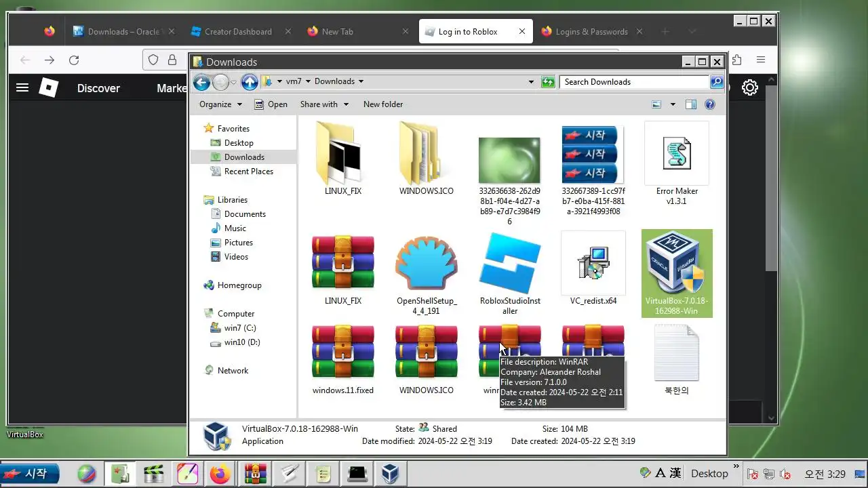
Task: Select the LINUX_FIX folder icon
Action: (343, 159)
